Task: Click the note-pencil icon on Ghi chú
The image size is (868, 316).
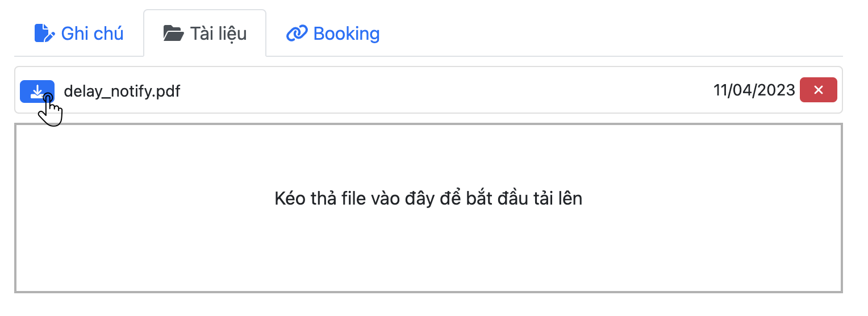Action: click(45, 34)
